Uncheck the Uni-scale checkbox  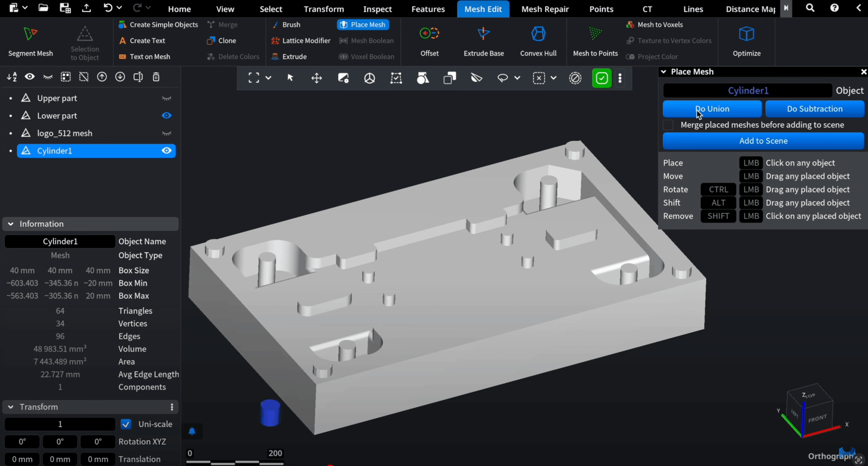tap(126, 424)
